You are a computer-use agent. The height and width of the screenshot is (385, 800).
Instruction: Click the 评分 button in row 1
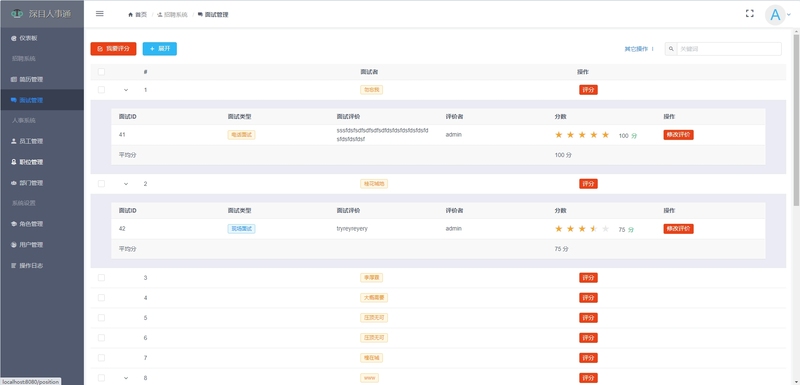[x=588, y=90]
